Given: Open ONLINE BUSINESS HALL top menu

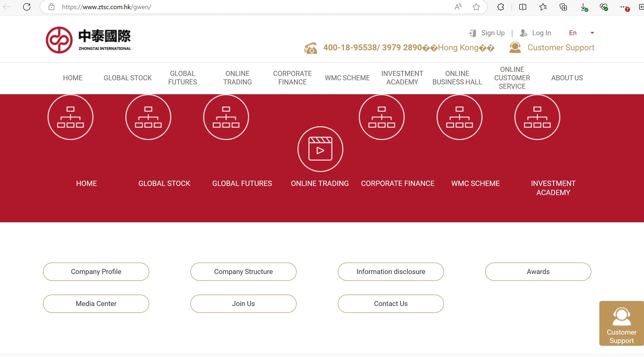Looking at the screenshot, I should 457,78.
